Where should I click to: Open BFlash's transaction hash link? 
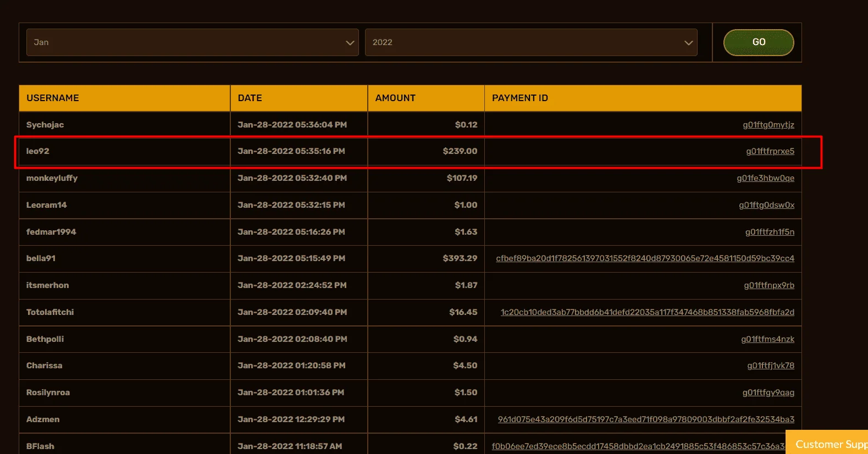[638, 446]
